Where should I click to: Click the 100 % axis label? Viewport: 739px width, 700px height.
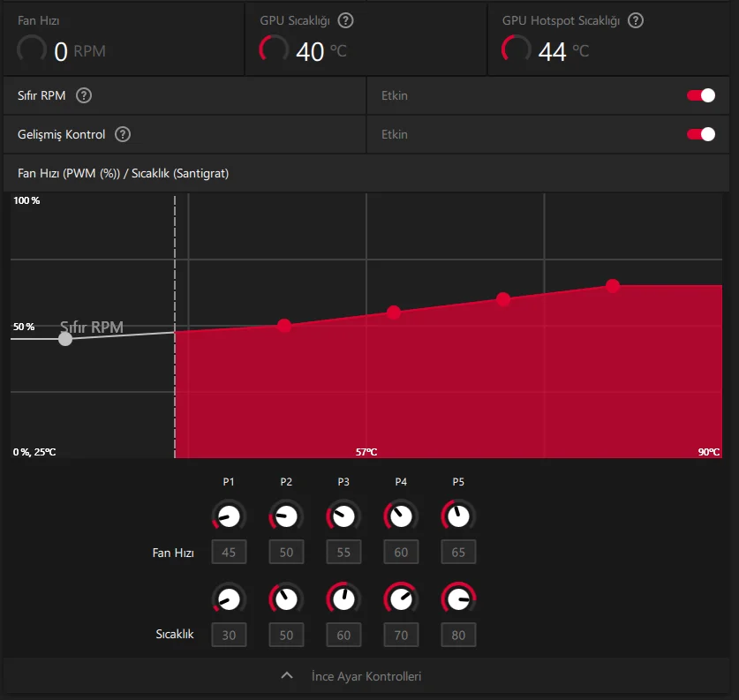click(26, 200)
